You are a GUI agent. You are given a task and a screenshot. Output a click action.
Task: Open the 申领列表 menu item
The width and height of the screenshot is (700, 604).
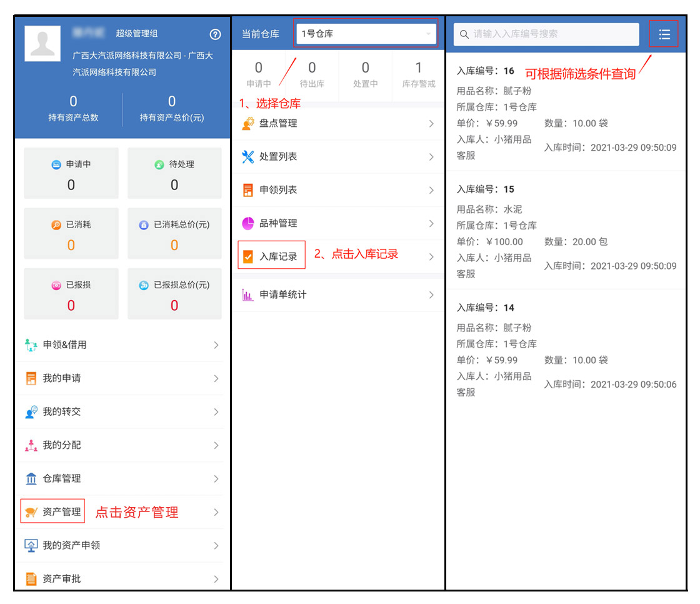point(338,190)
